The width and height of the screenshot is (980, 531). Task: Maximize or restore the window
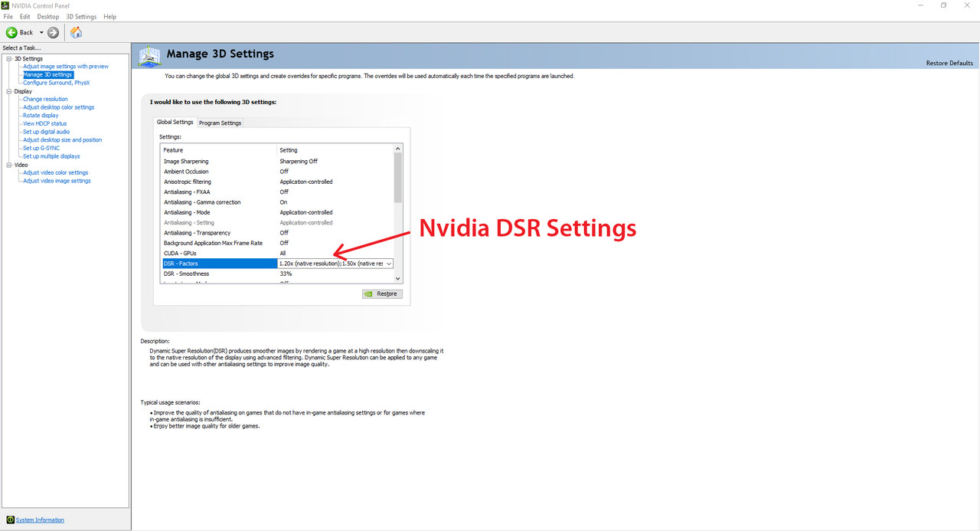[x=943, y=5]
